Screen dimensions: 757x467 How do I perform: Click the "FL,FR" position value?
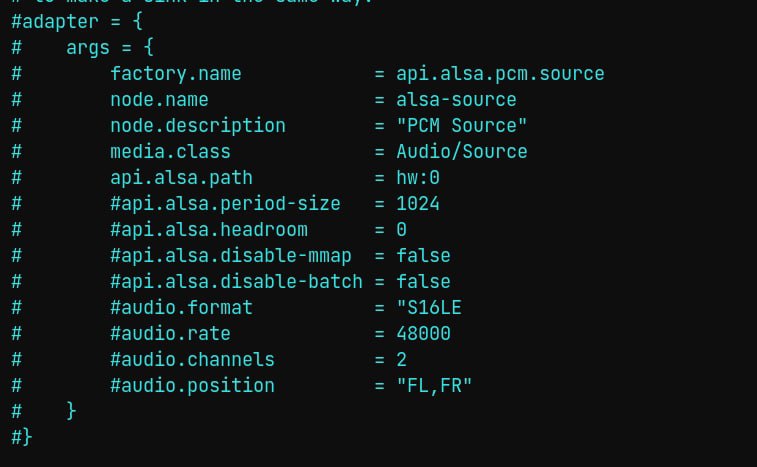point(434,386)
